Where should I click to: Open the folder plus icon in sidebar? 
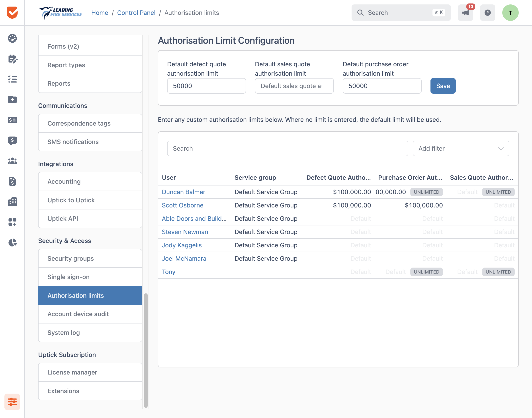[x=12, y=99]
